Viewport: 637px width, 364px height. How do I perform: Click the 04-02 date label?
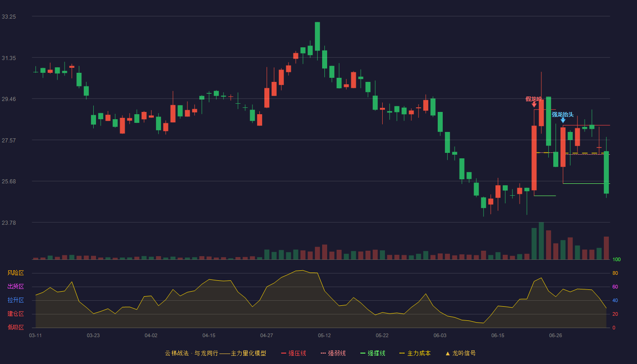151,335
